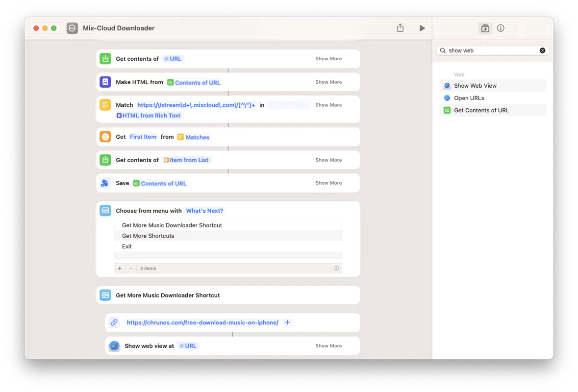Click the What's Next? prompt field
Screen dimensions: 578x392
pos(204,211)
